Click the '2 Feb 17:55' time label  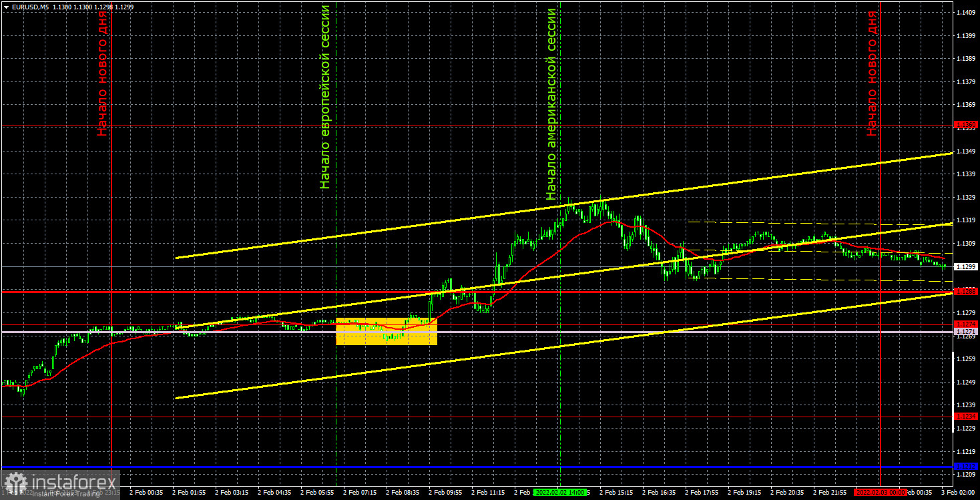click(702, 492)
